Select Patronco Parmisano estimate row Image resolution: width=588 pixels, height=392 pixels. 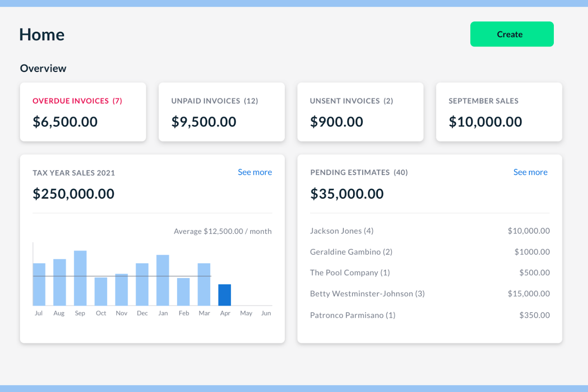point(352,315)
